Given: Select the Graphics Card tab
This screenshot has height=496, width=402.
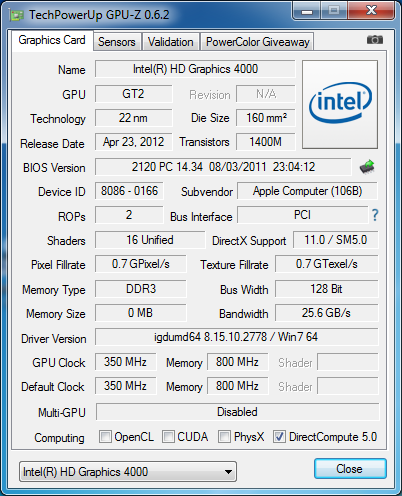Looking at the screenshot, I should [x=52, y=40].
